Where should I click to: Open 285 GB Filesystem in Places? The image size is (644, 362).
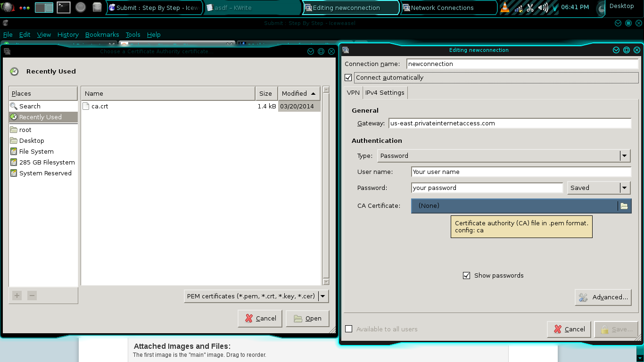[x=43, y=162]
